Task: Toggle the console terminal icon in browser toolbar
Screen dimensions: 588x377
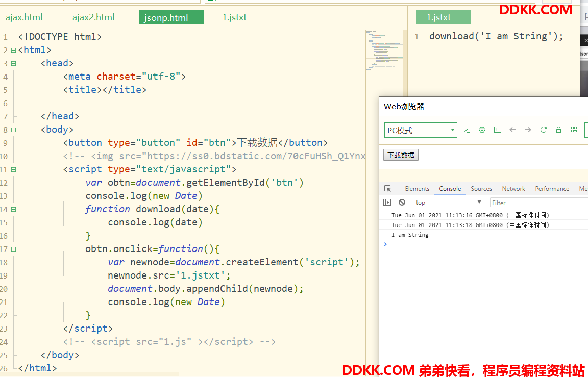Action: 498,130
